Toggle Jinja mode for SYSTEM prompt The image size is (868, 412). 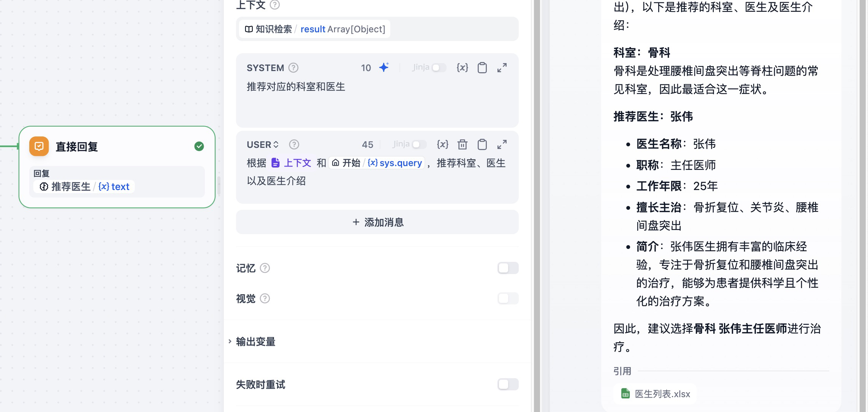tap(439, 68)
